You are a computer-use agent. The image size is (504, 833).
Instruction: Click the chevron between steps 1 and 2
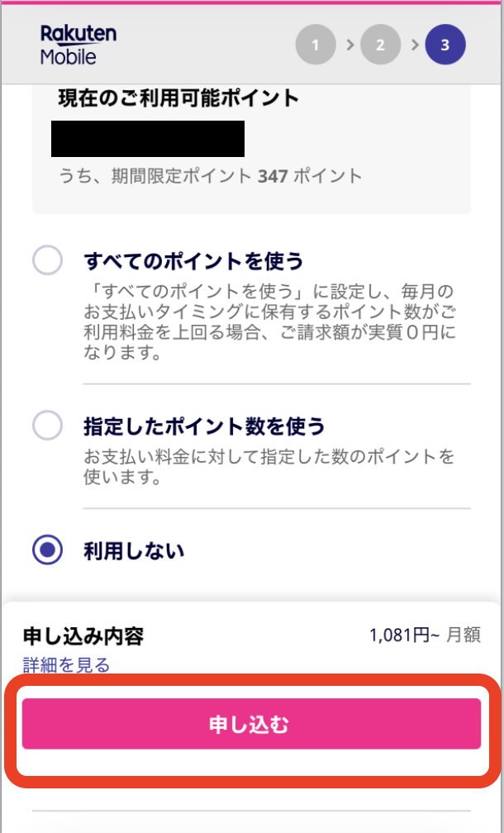click(349, 45)
